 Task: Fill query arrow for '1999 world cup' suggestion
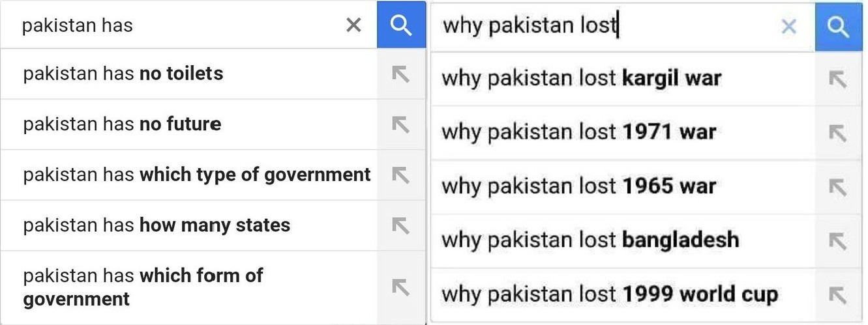(x=838, y=294)
